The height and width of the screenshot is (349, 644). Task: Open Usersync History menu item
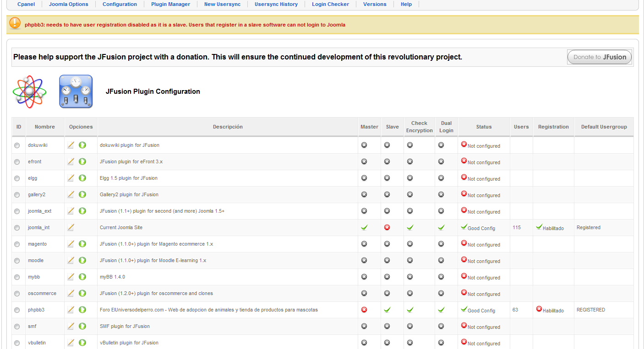click(276, 4)
